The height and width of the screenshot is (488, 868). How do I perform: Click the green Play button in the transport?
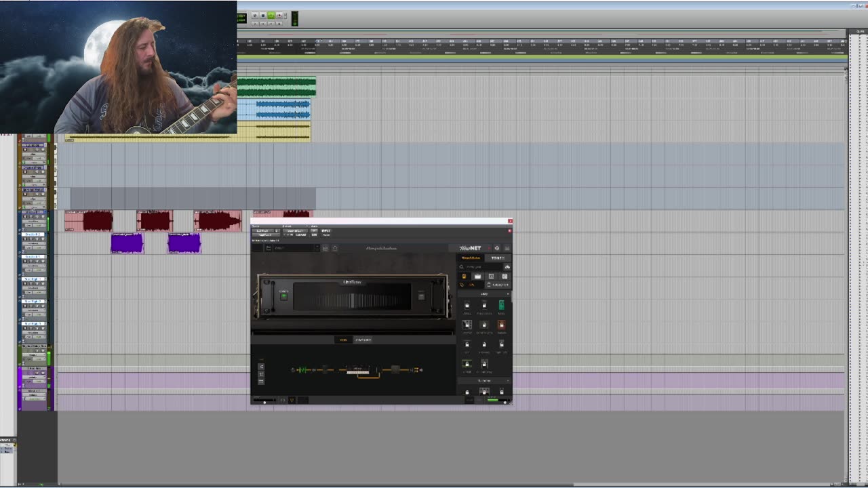tap(271, 16)
